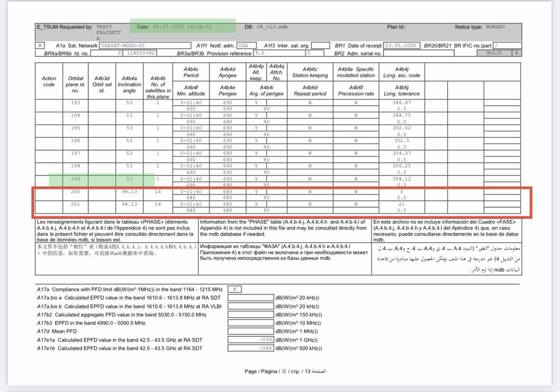
Task: Click the long. asc. node value 21
Action: click(402, 204)
